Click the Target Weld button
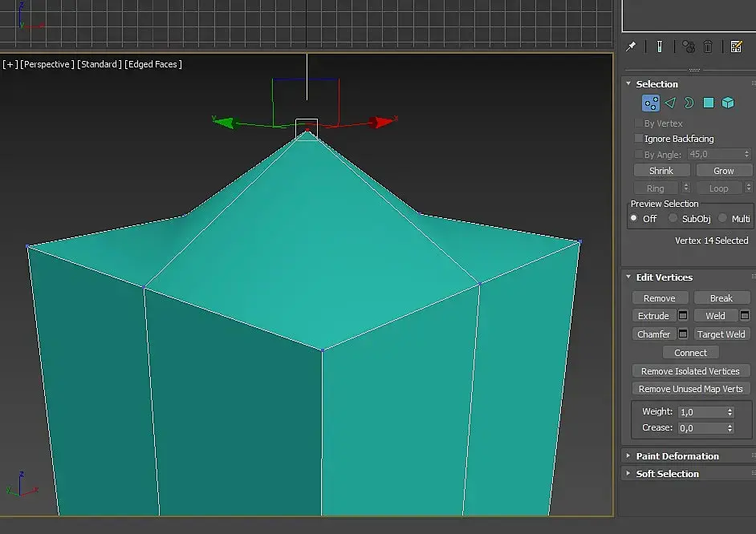 click(x=721, y=334)
